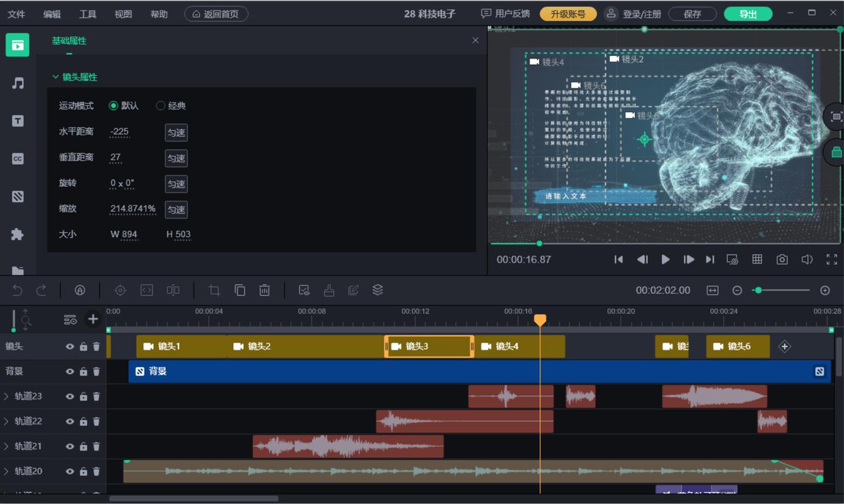
Task: Select the 默认 motion mode radio
Action: (113, 106)
